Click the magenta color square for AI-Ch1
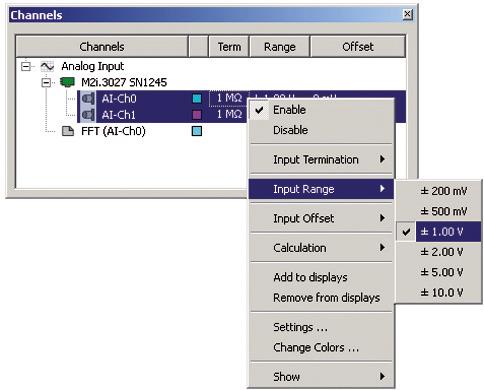 [x=197, y=115]
